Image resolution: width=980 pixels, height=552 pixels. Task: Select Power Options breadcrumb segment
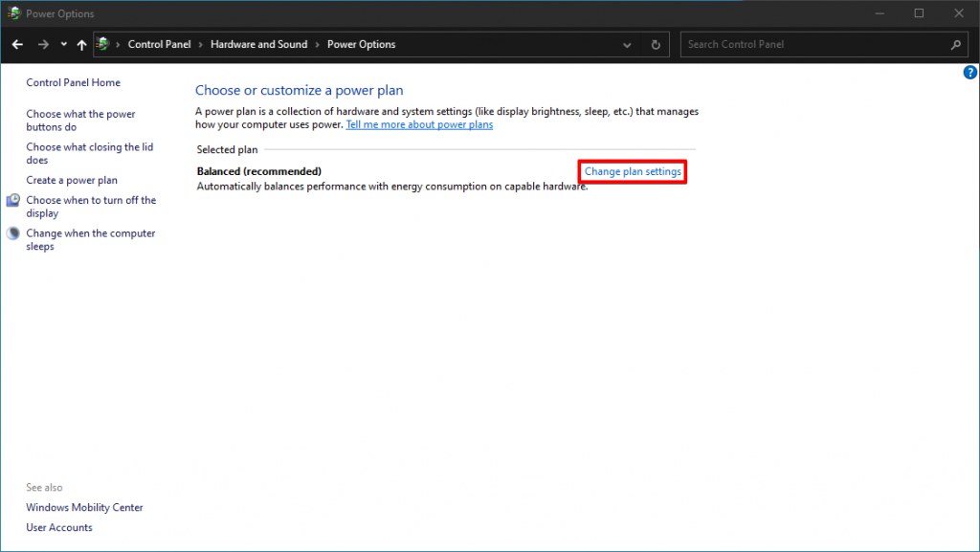(361, 44)
